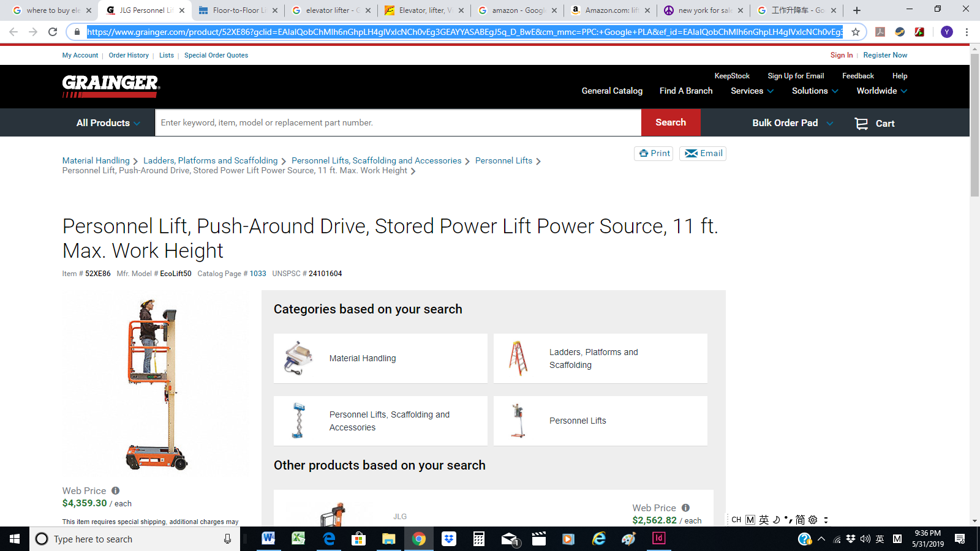Open Calculator from taskbar
The width and height of the screenshot is (980, 551).
[x=479, y=539]
